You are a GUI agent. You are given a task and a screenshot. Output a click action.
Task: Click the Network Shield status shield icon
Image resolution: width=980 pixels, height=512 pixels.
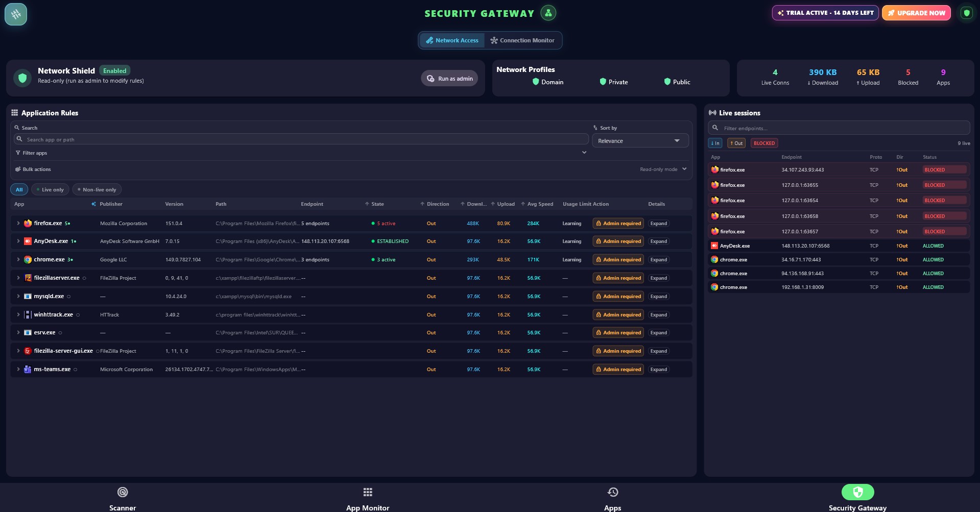pyautogui.click(x=22, y=78)
